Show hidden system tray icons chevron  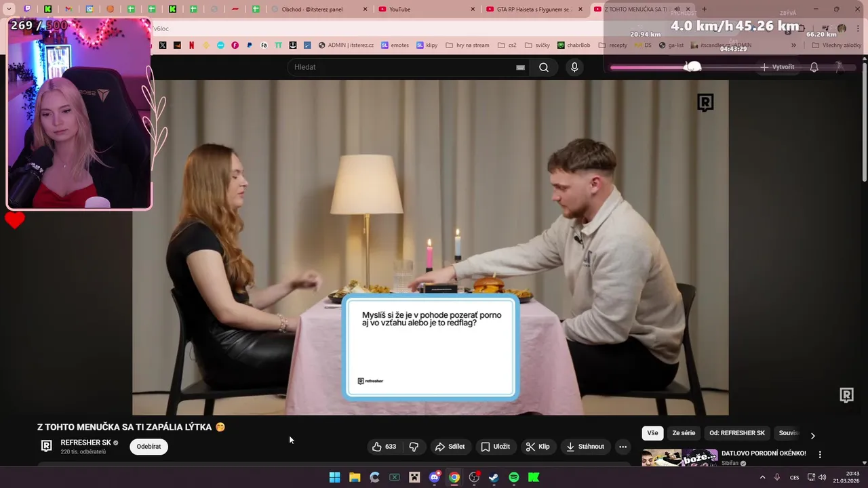click(x=762, y=477)
